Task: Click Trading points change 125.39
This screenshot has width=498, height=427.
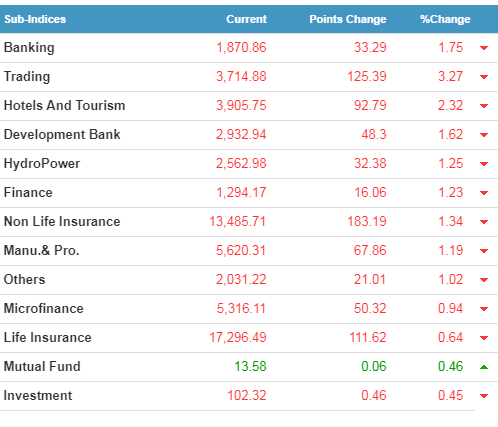Action: (367, 76)
